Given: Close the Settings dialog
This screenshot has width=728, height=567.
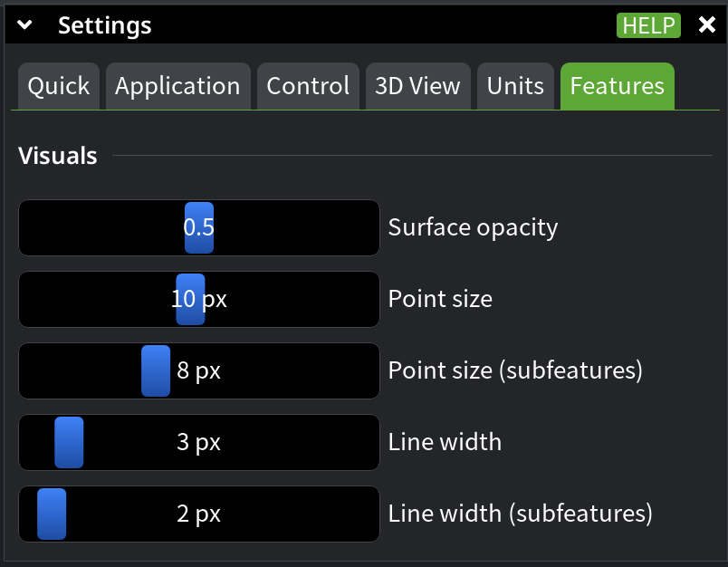Looking at the screenshot, I should 707,25.
